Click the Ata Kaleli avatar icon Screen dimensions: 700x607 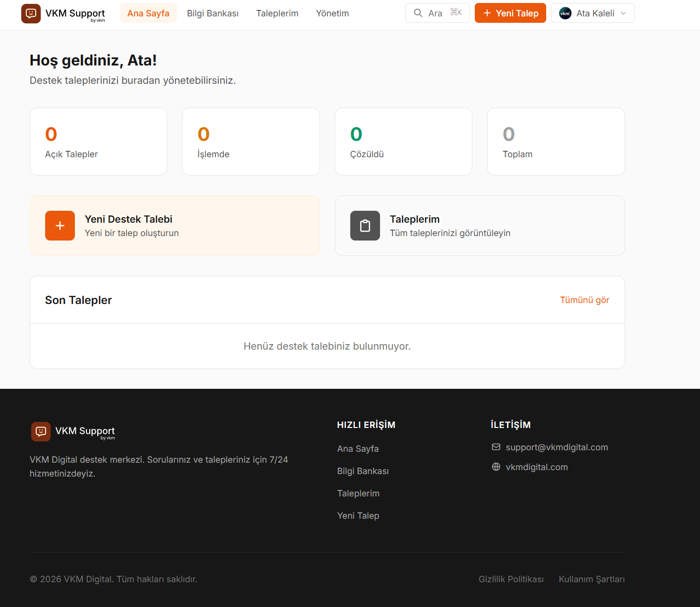click(565, 13)
